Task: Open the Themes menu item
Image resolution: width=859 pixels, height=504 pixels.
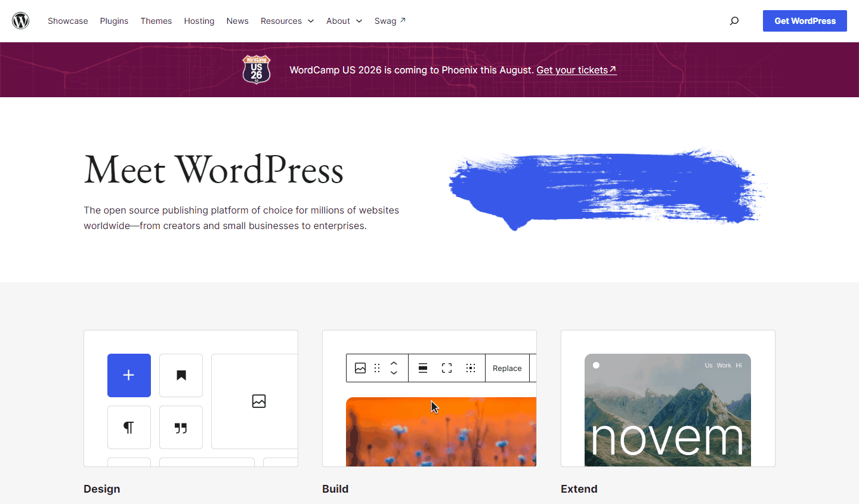Action: [156, 21]
